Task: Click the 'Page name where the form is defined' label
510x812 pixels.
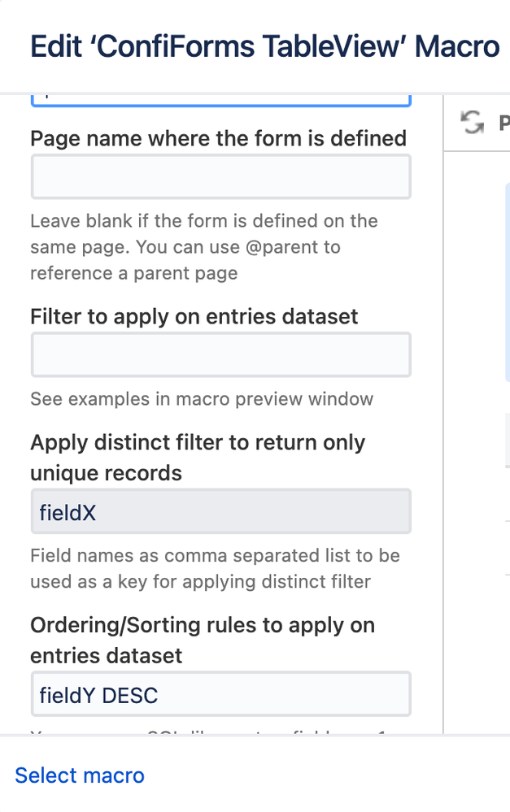Action: pyautogui.click(x=218, y=138)
